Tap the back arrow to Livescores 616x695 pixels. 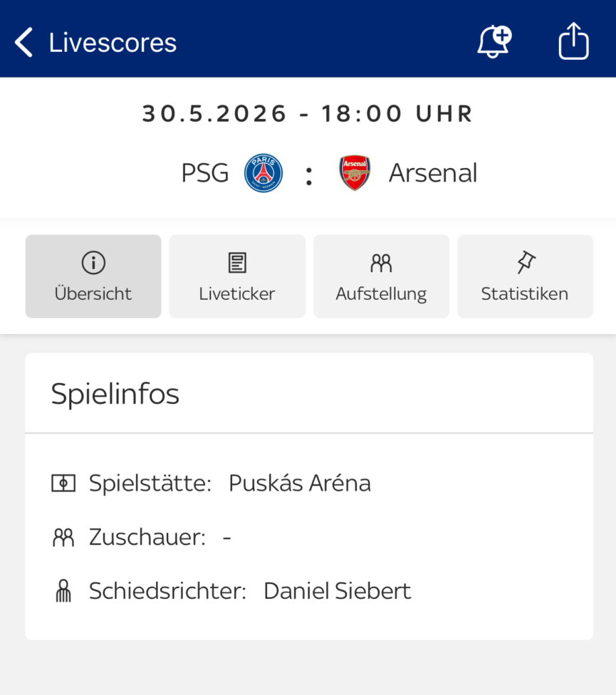24,43
